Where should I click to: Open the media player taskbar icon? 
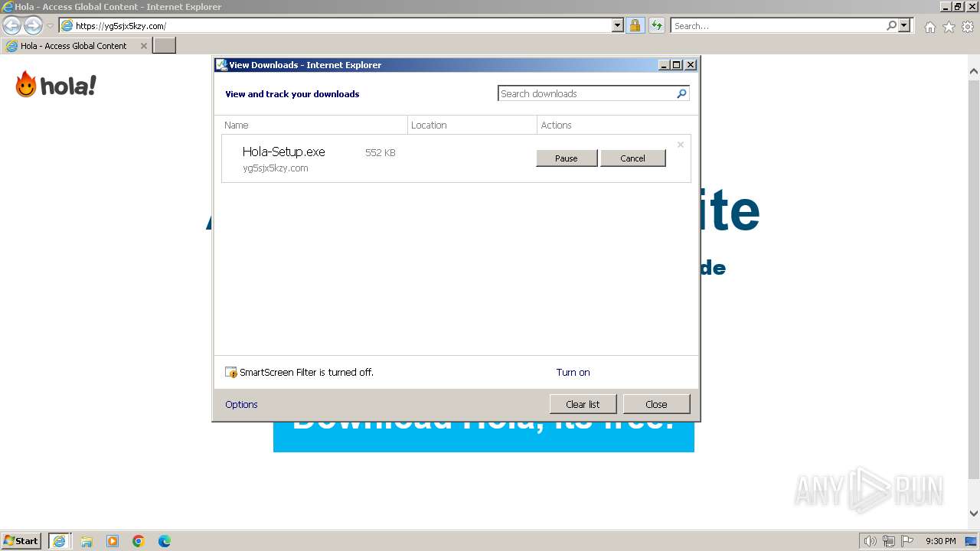pyautogui.click(x=113, y=541)
